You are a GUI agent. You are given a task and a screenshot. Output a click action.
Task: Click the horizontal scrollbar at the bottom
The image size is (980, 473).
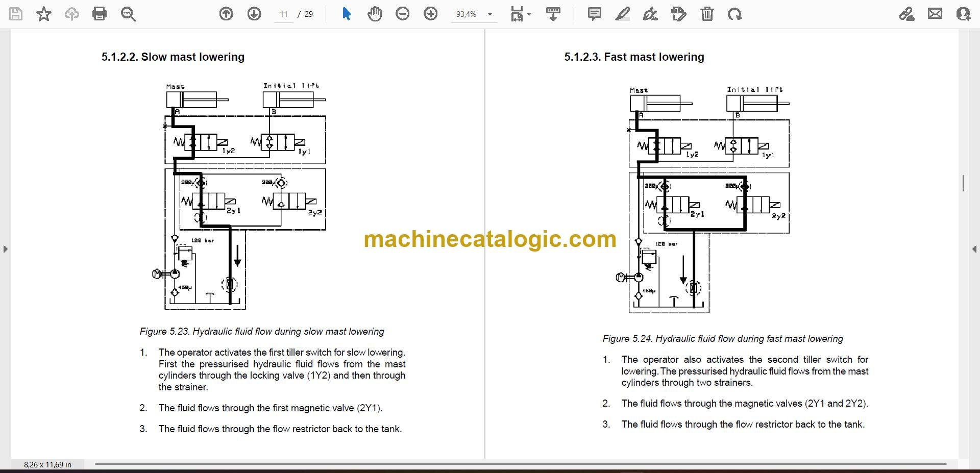(x=521, y=464)
